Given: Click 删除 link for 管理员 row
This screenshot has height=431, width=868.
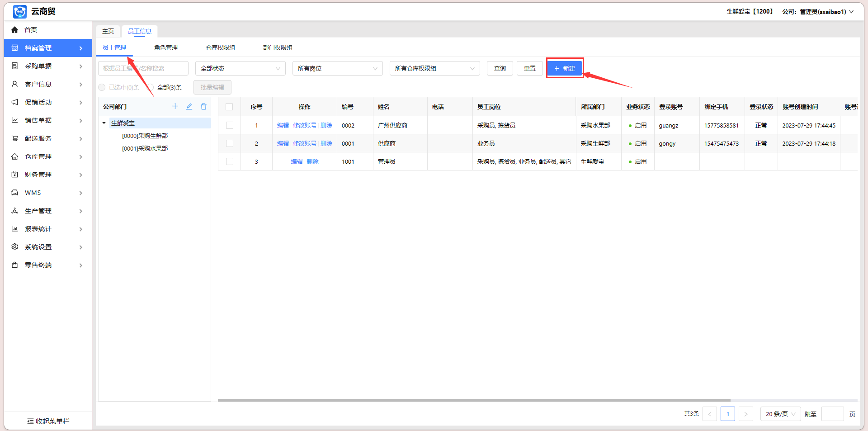Looking at the screenshot, I should pyautogui.click(x=312, y=161).
